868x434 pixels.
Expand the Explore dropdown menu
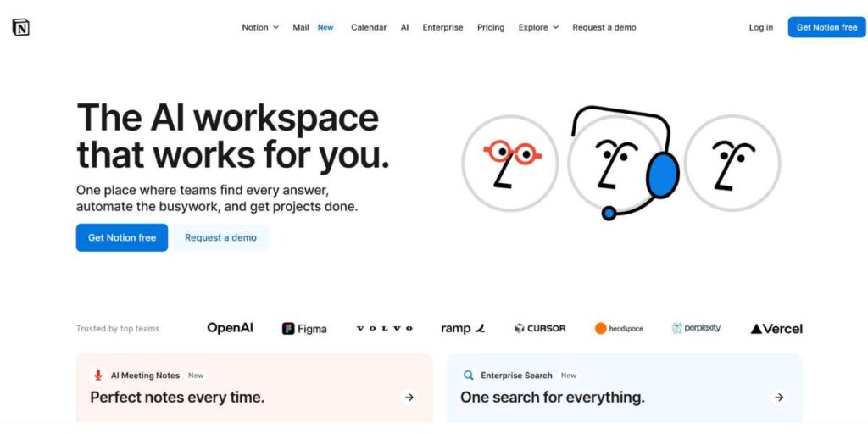(x=538, y=27)
